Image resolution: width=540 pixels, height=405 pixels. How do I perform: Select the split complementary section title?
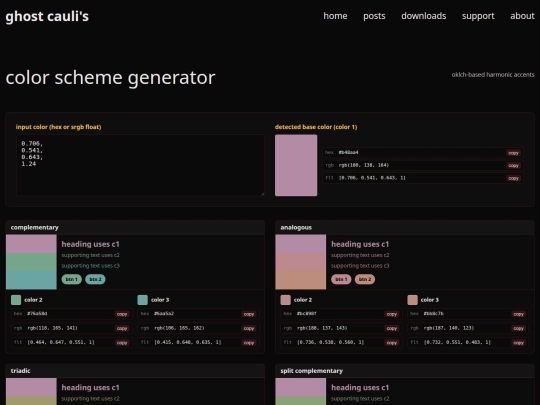coord(311,371)
